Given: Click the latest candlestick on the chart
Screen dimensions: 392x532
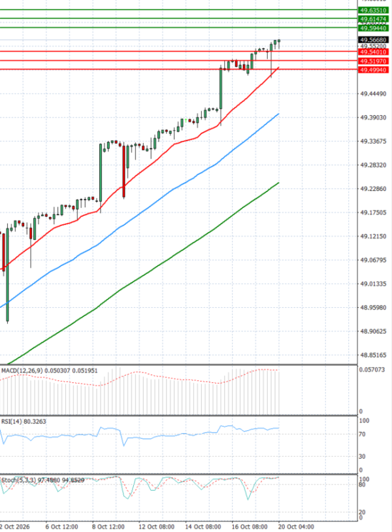Looking at the screenshot, I should click(279, 41).
